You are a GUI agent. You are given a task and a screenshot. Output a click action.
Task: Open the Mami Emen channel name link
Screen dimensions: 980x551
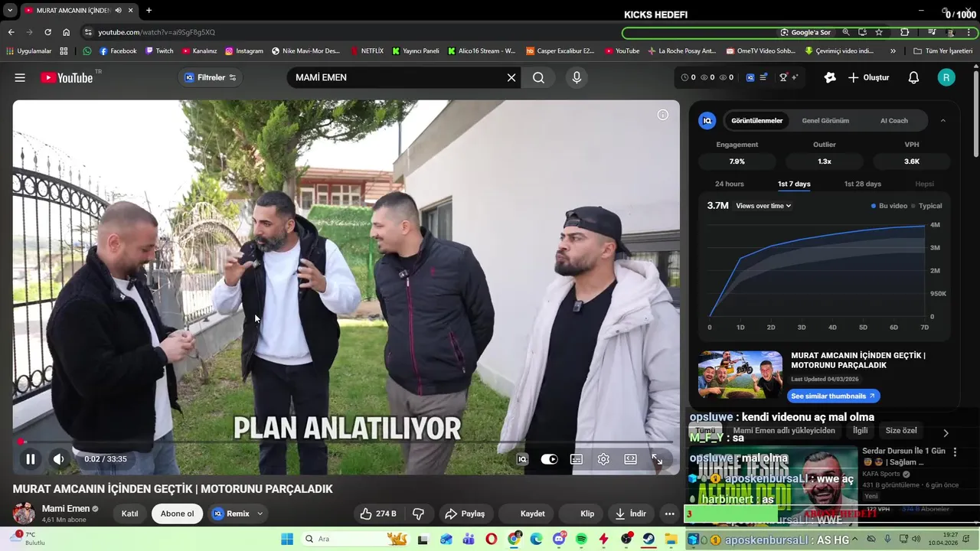click(66, 509)
